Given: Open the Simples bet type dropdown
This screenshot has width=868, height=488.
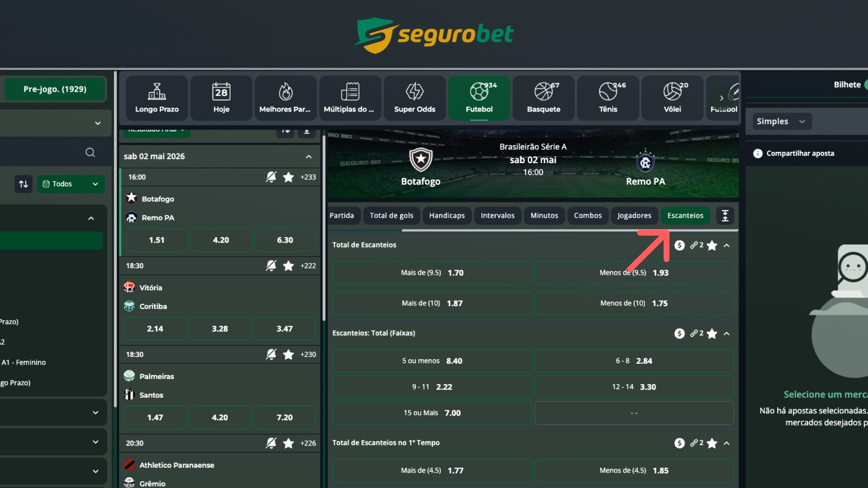Looking at the screenshot, I should pyautogui.click(x=781, y=121).
